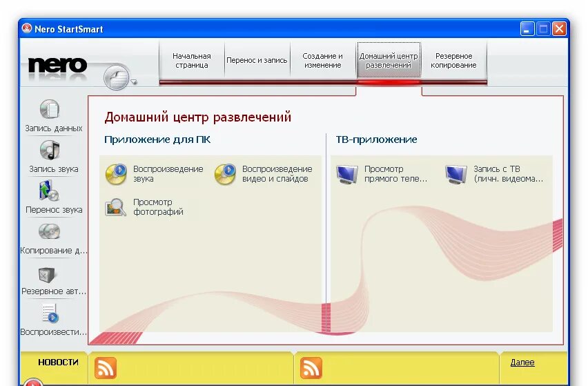Viewport: 588px width, 386px height.
Task: Expand the small arrow beside the round disc button
Action: coord(133,81)
